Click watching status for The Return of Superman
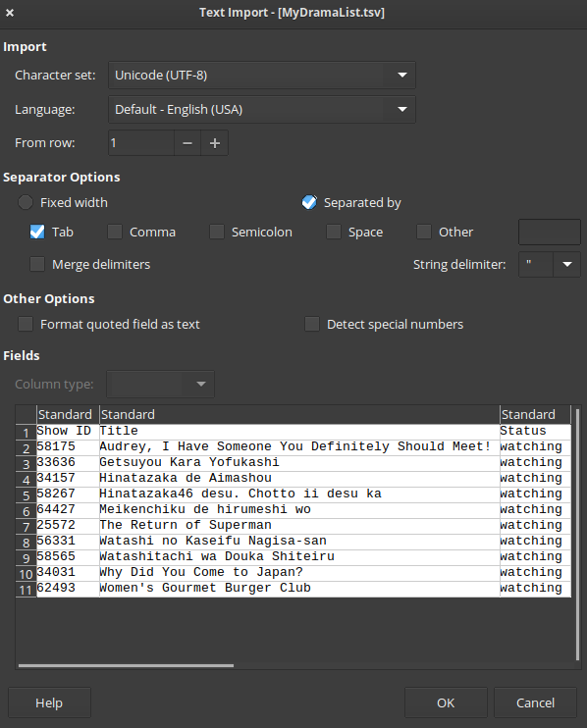Screen dimensions: 587x728 point(535,525)
